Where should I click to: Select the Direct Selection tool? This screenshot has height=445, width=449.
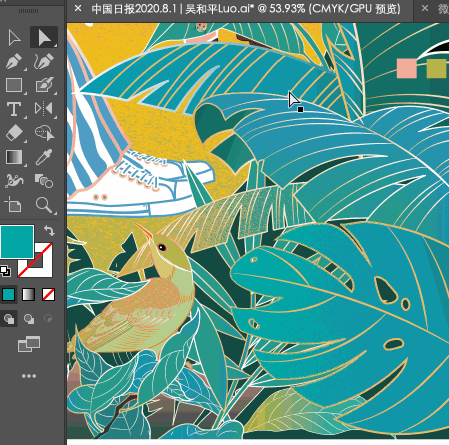pyautogui.click(x=44, y=37)
